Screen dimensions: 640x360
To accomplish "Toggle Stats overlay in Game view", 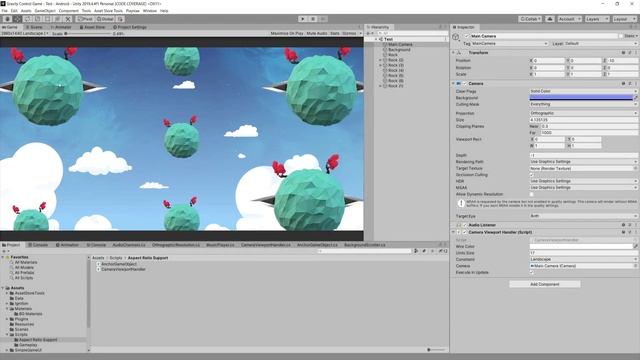I will pos(335,33).
